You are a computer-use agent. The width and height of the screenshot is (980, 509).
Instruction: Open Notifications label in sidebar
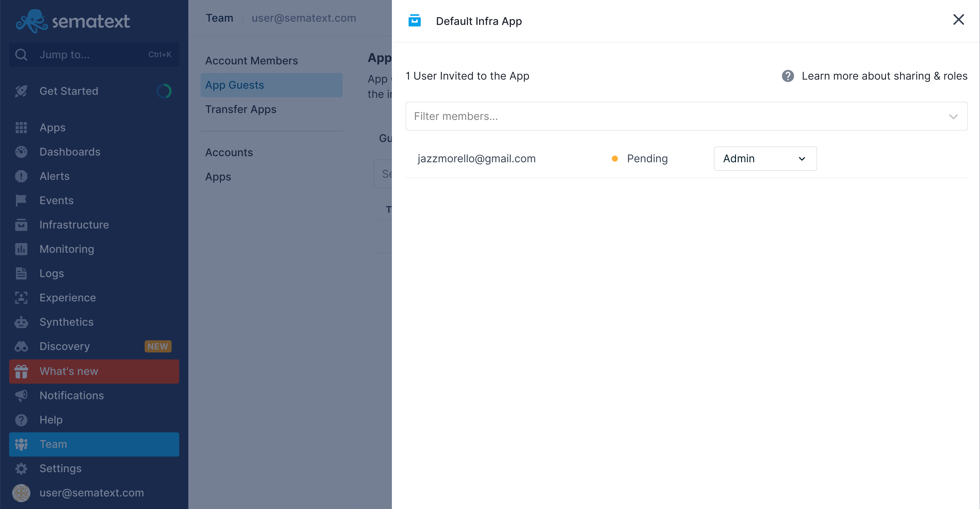pos(71,396)
